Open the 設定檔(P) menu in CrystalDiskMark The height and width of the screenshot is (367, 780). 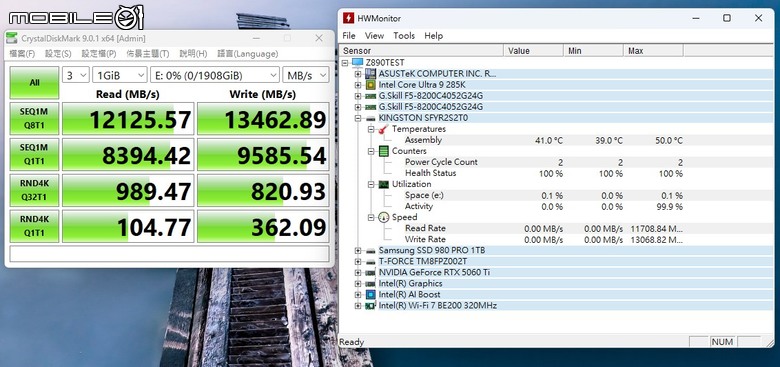tap(98, 54)
